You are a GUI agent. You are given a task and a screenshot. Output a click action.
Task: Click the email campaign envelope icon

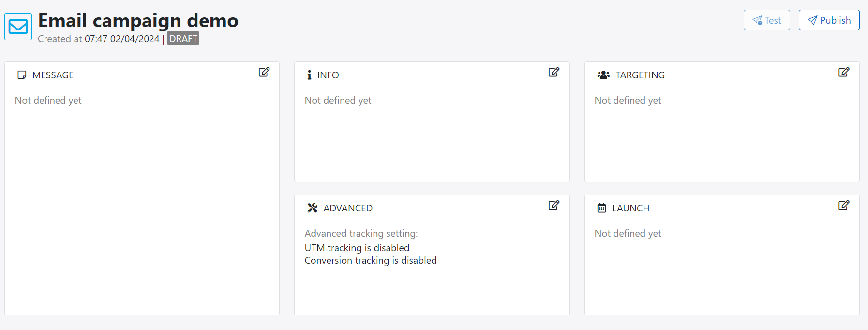(x=18, y=27)
